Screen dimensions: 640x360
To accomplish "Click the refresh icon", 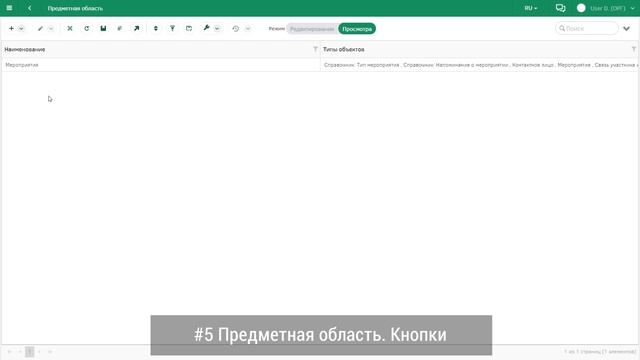I will click(x=87, y=29).
